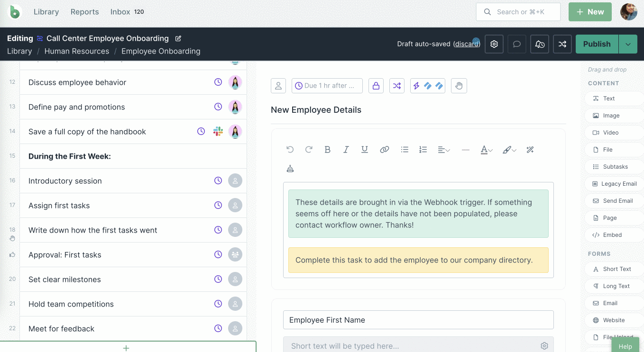Viewport: 644px width, 352px height.
Task: Open the text color picker
Action: (487, 150)
